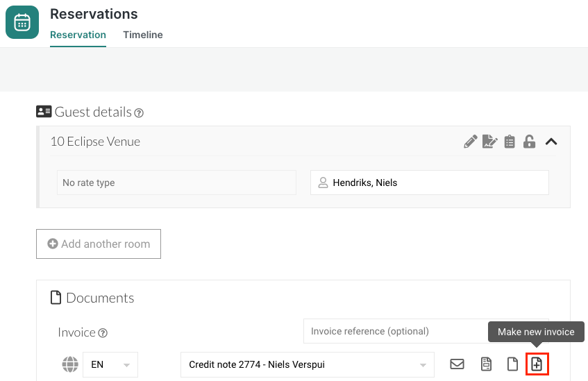Click the Invoice help question mark
This screenshot has height=381, width=588.
[x=103, y=333]
